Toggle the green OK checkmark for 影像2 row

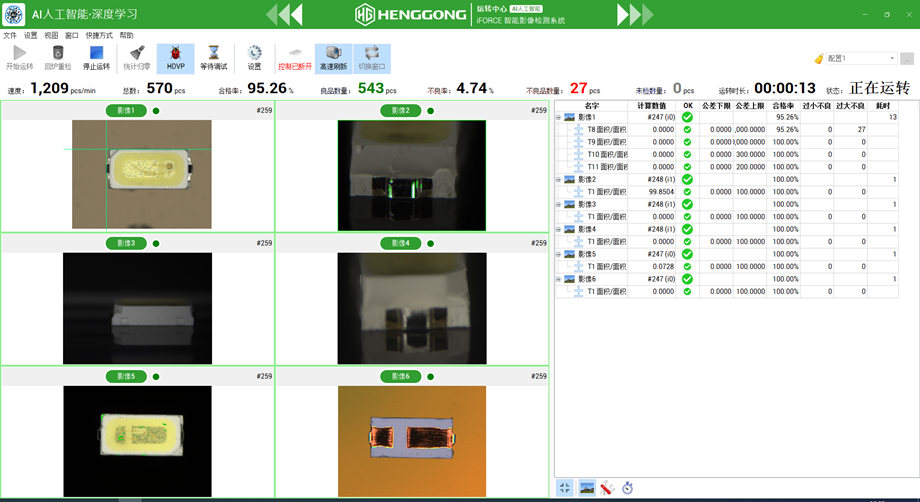tap(687, 179)
